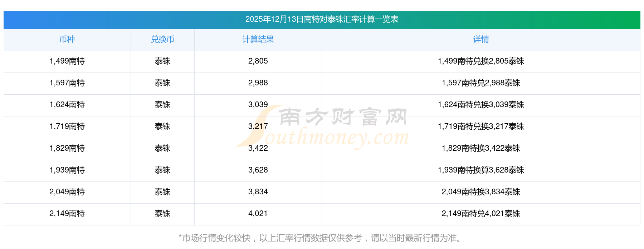
Task: Click the table title 2025年12月13日南特对泰铢汇率计算一览表
Action: click(x=322, y=19)
